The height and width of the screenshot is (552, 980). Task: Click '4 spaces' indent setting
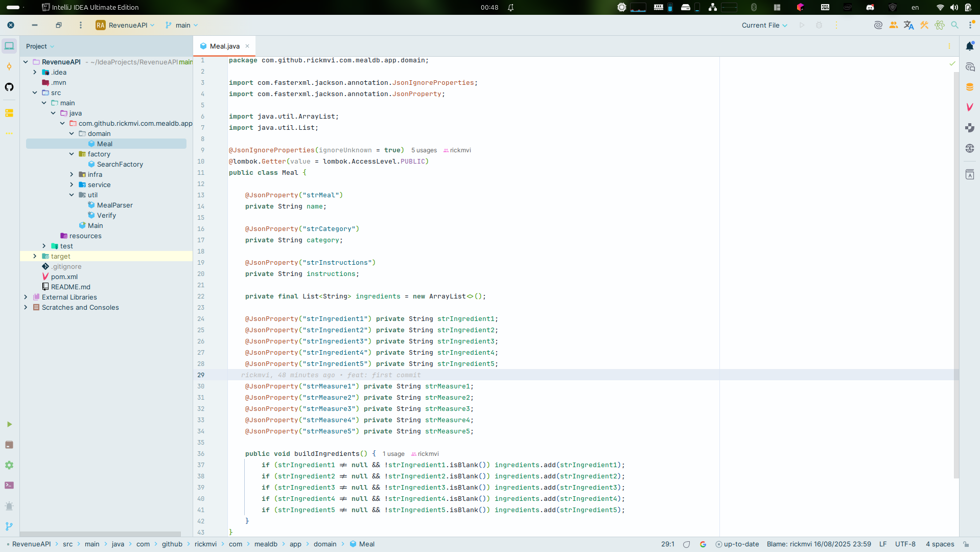click(x=940, y=544)
